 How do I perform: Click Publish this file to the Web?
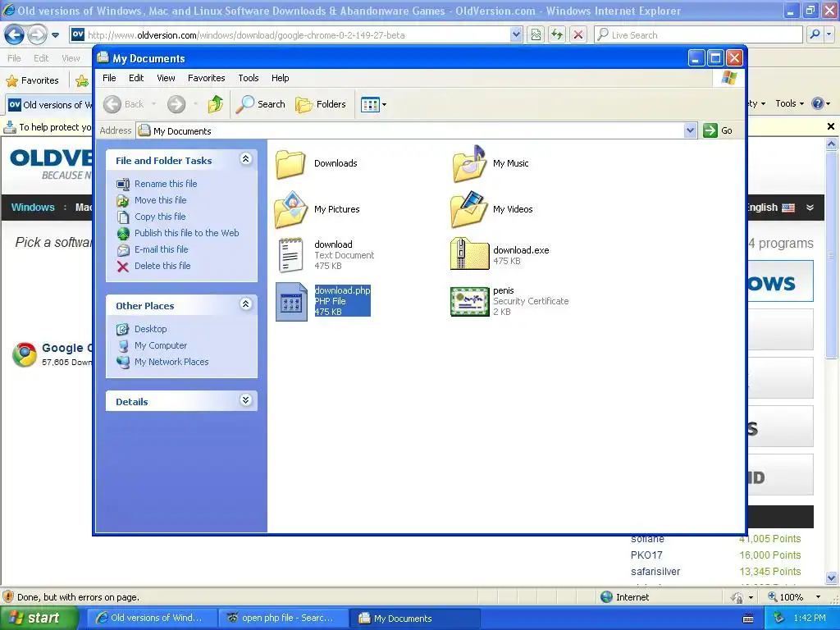(x=186, y=233)
